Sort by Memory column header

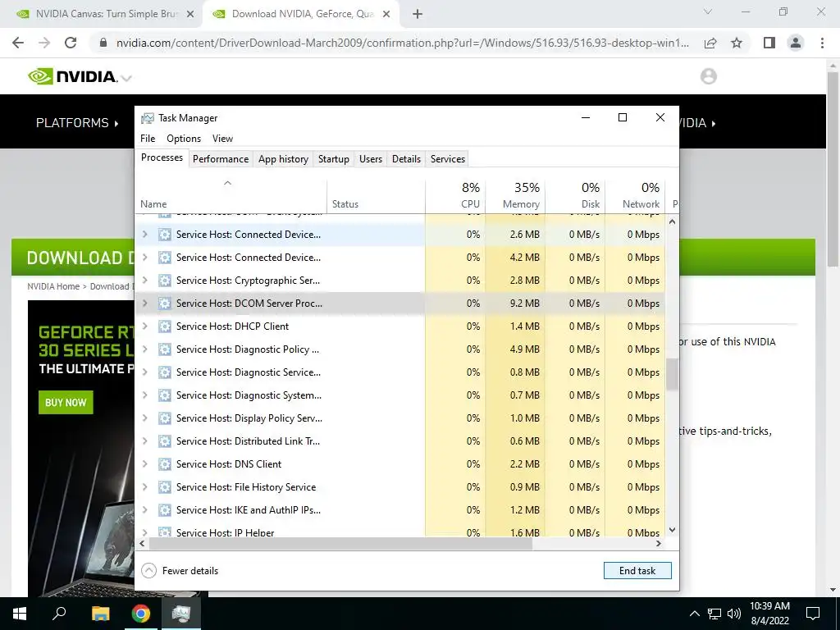[x=515, y=196]
